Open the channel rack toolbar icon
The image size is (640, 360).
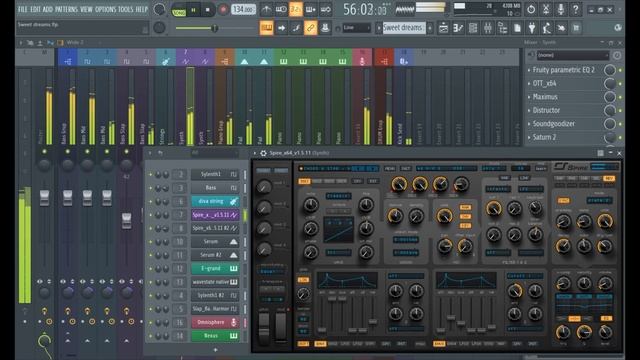[473, 28]
